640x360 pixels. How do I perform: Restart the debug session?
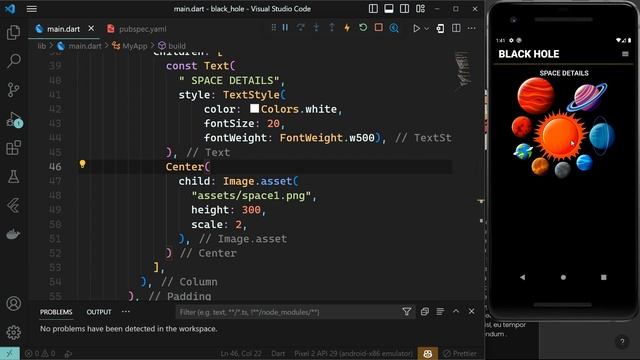click(363, 28)
